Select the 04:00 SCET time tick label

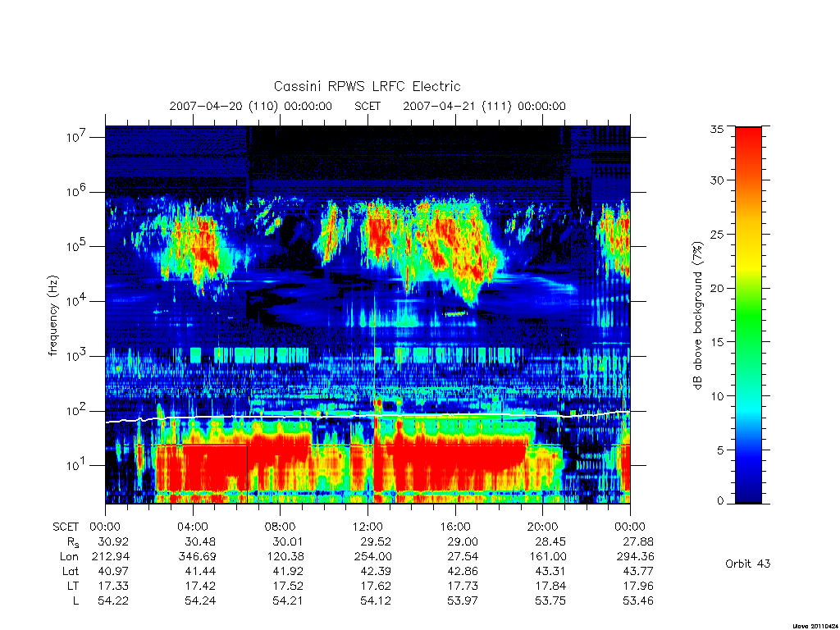pyautogui.click(x=193, y=527)
